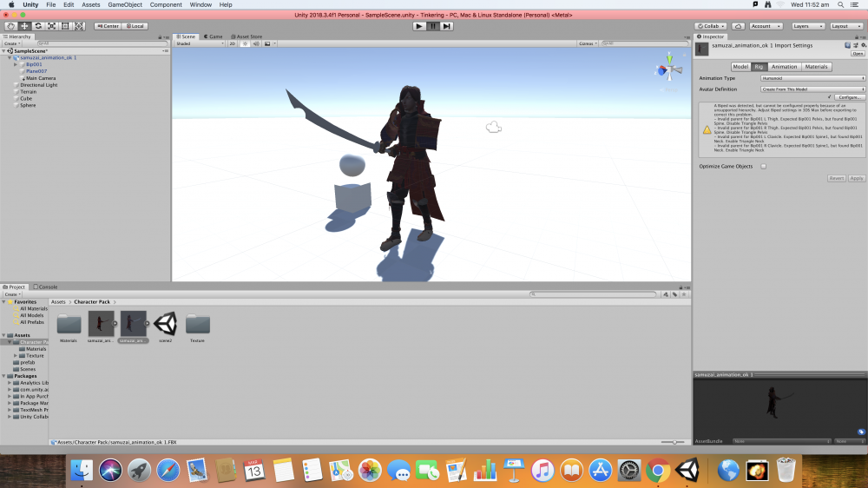Switch to Model tab in Inspector

coord(740,67)
